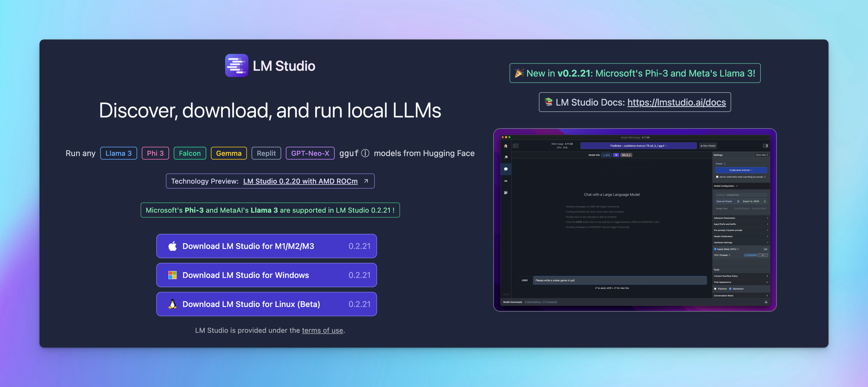Image resolution: width=868 pixels, height=387 pixels.
Task: Click the Falcon model tag
Action: (190, 153)
